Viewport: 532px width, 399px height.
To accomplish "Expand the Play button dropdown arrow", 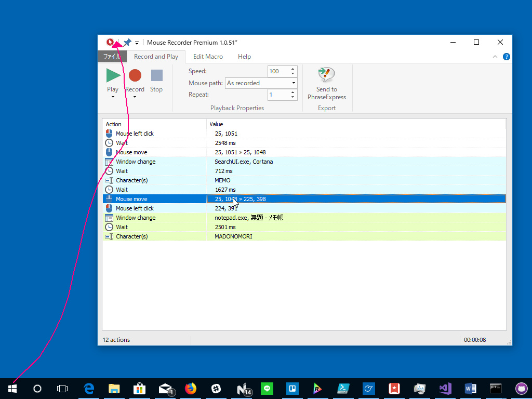I will [113, 97].
